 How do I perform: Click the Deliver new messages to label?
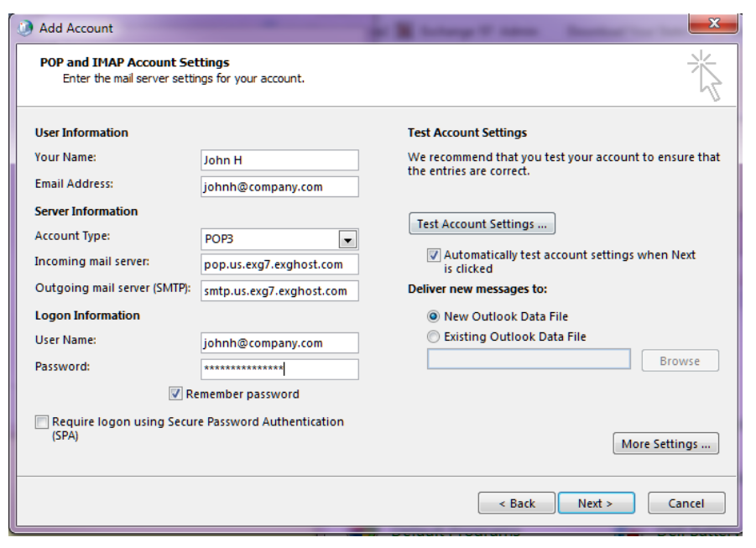click(x=477, y=289)
